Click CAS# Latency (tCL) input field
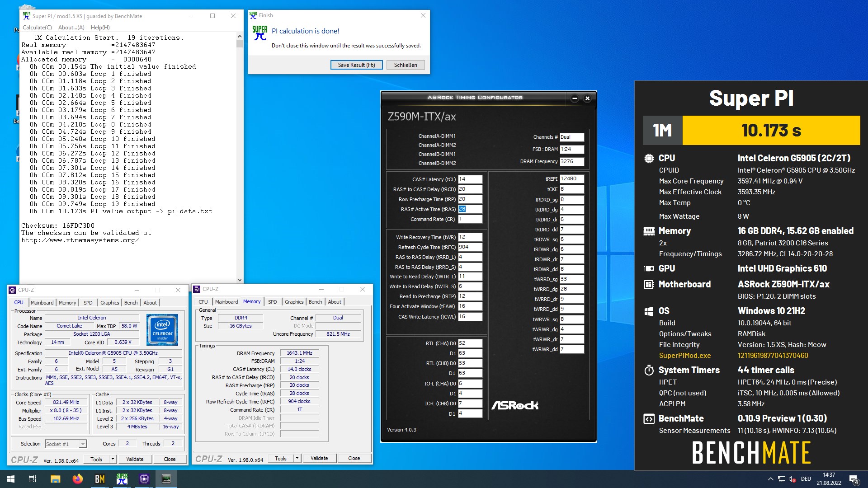This screenshot has width=868, height=488. click(470, 179)
